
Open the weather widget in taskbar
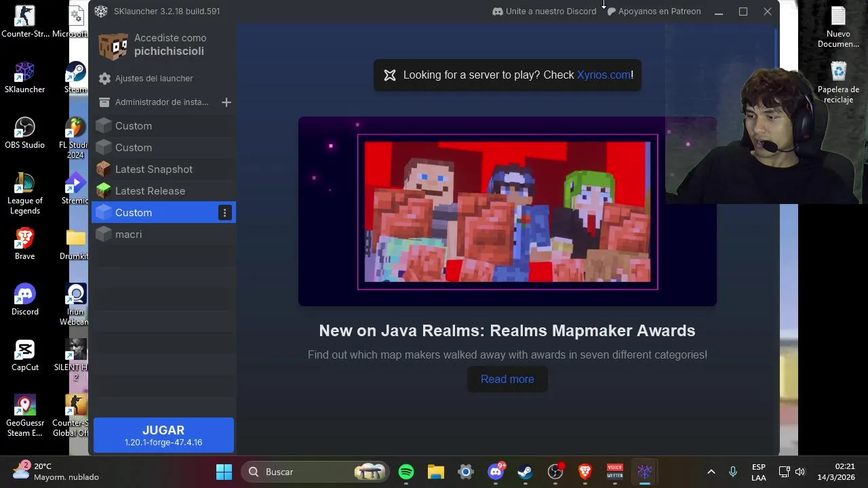[57, 472]
